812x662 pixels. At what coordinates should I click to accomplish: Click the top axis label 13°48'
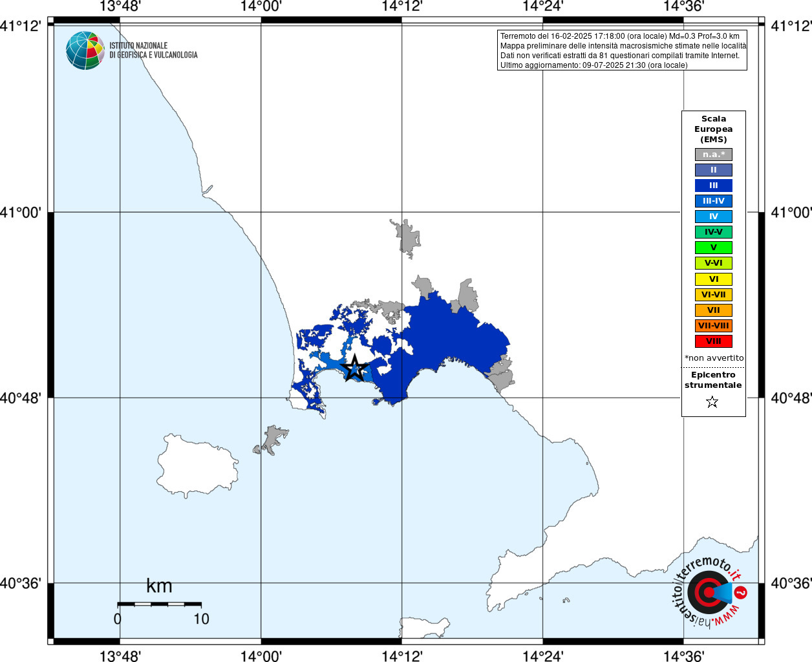click(120, 6)
